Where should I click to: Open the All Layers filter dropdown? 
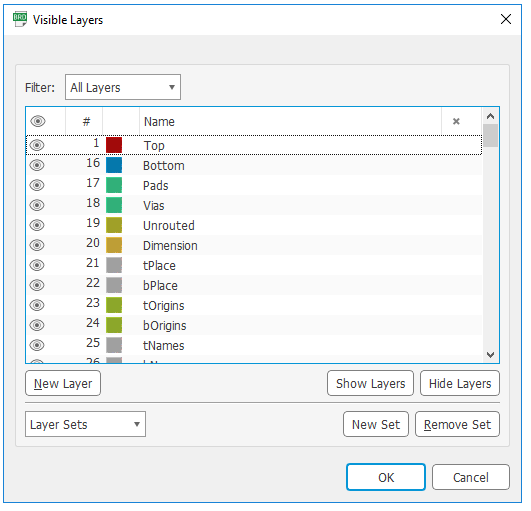click(x=124, y=88)
